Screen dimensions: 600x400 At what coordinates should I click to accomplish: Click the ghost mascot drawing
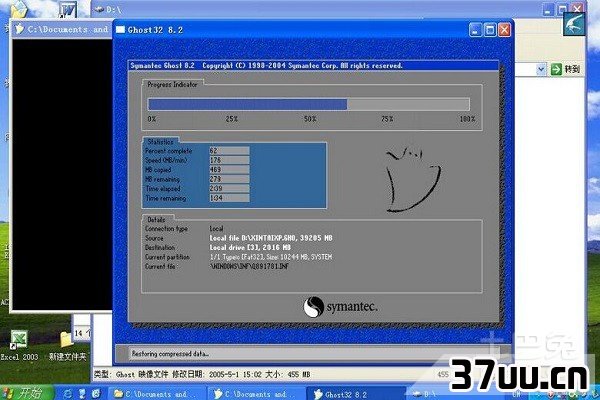tap(412, 180)
